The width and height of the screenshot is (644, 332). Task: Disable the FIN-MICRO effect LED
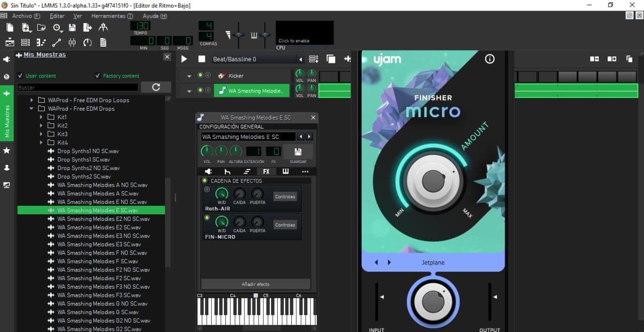click(207, 218)
